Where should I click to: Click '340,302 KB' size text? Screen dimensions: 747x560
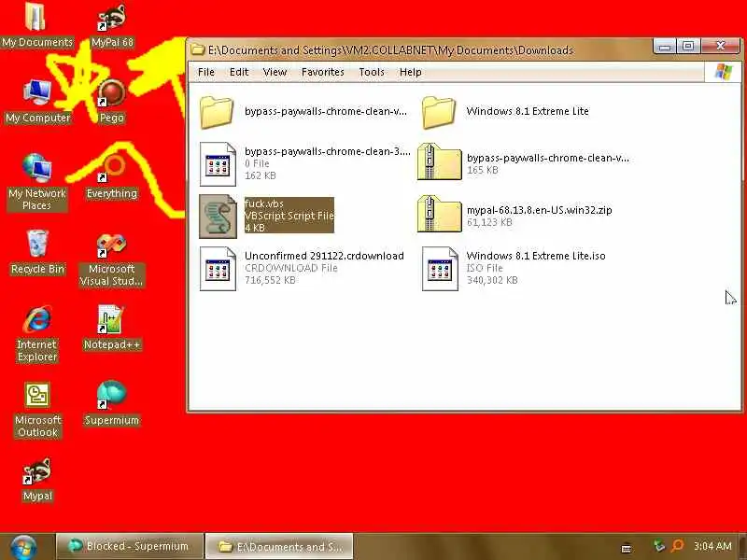click(492, 280)
